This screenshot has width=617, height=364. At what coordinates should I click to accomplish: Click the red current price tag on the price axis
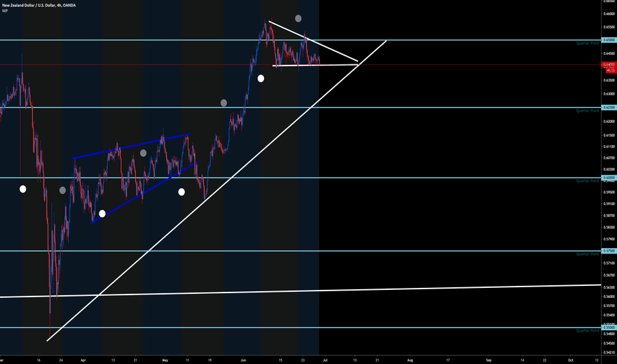coord(609,64)
